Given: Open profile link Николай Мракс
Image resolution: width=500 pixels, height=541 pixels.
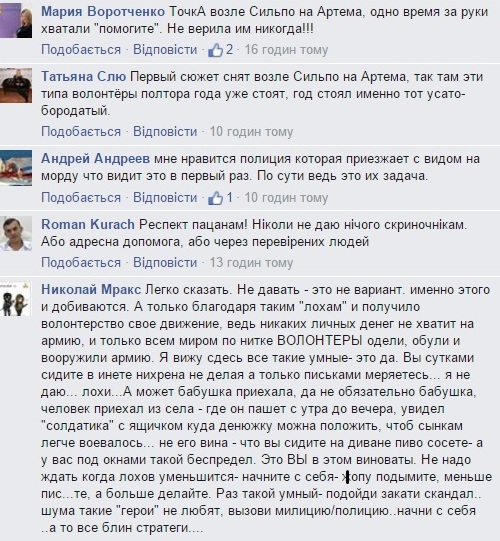Looking at the screenshot, I should pos(91,290).
